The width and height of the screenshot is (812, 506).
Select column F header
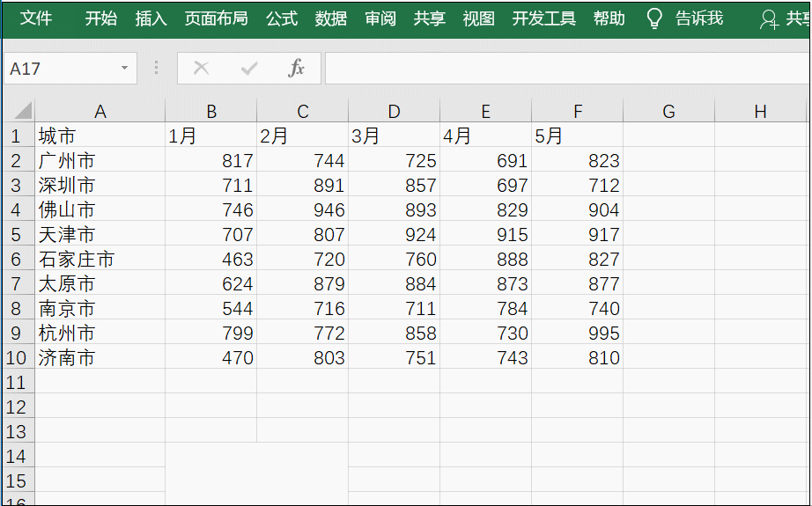[578, 111]
